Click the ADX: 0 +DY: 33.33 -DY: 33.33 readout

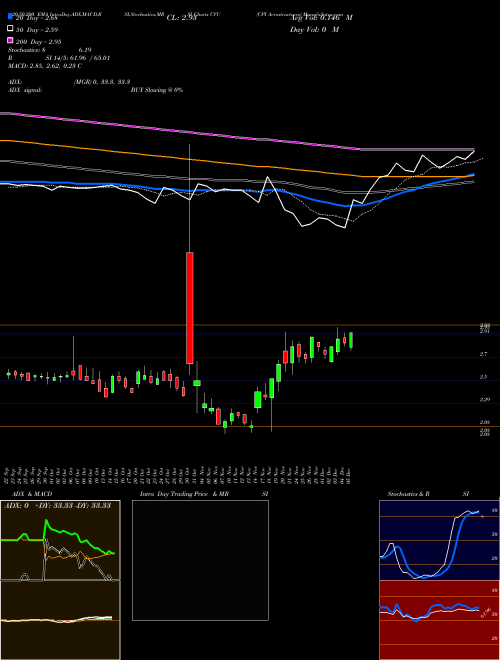[57, 506]
